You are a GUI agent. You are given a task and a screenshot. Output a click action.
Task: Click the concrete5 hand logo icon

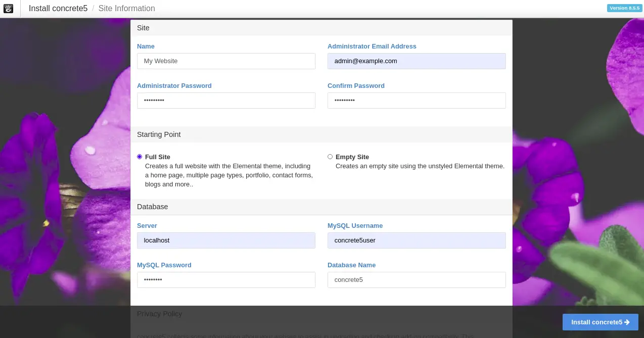(9, 8)
